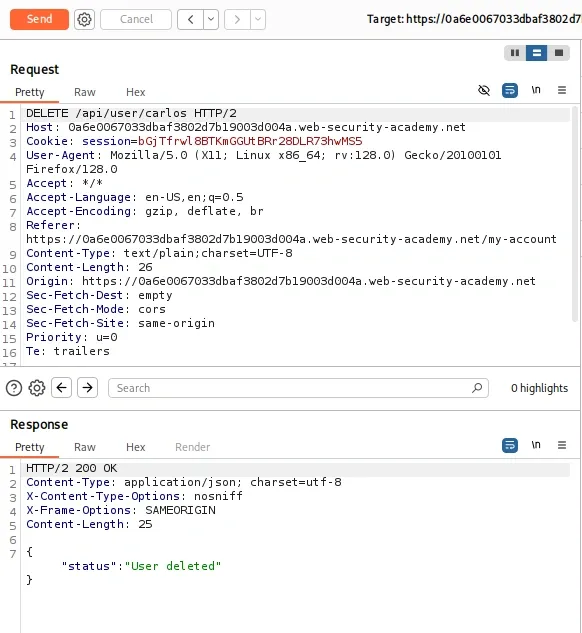
Task: Open the request hamburger options menu
Action: 562,90
